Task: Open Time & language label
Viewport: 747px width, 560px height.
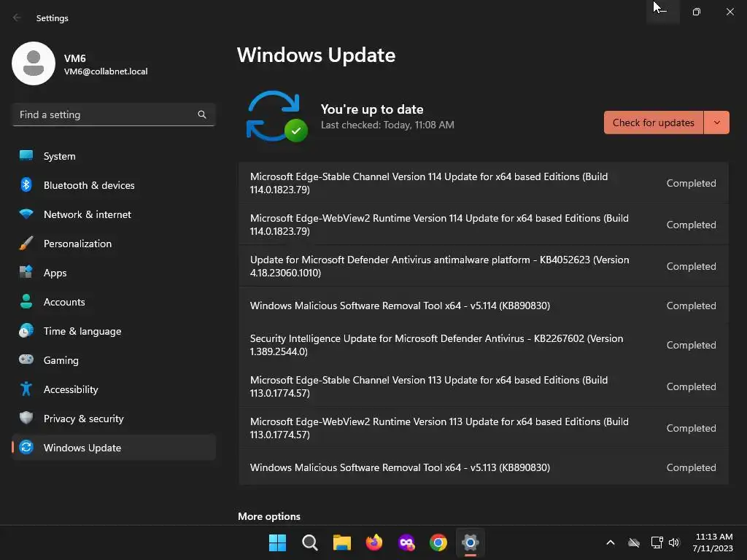Action: click(82, 331)
